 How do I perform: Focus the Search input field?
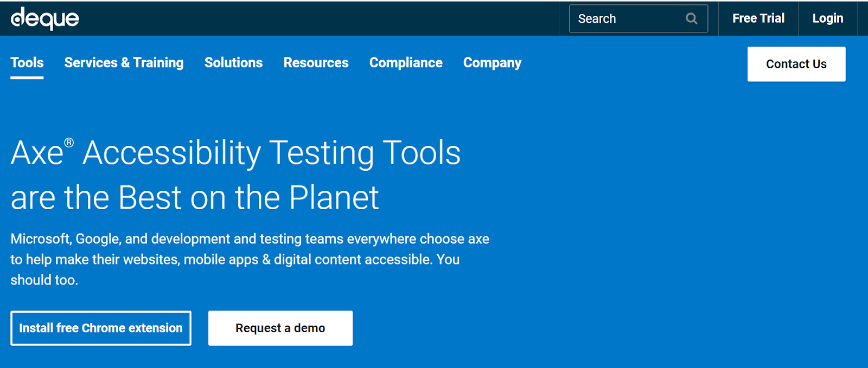click(638, 18)
